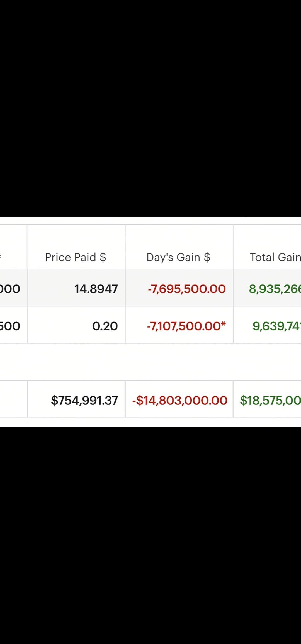The height and width of the screenshot is (644, 301).
Task: Tap the black area below the table
Action: tap(151, 535)
